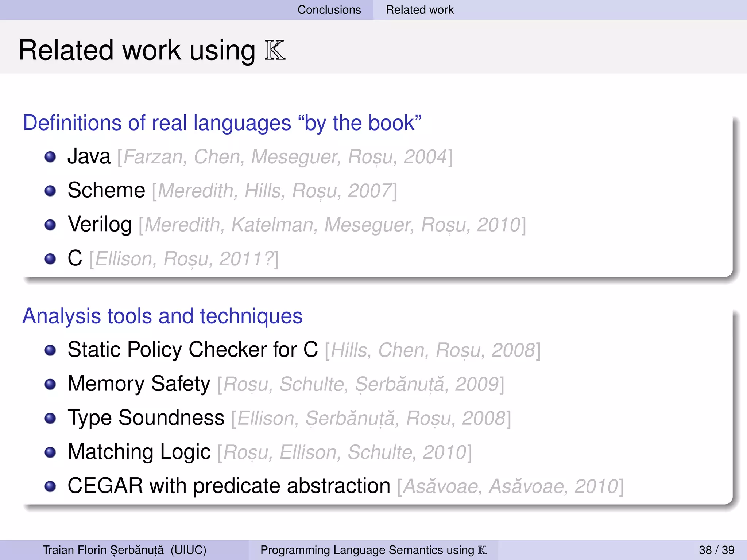747x560 pixels.
Task: Select citation 'Meredith, Hills, Roșu, 2007'
Action: pyautogui.click(x=275, y=191)
